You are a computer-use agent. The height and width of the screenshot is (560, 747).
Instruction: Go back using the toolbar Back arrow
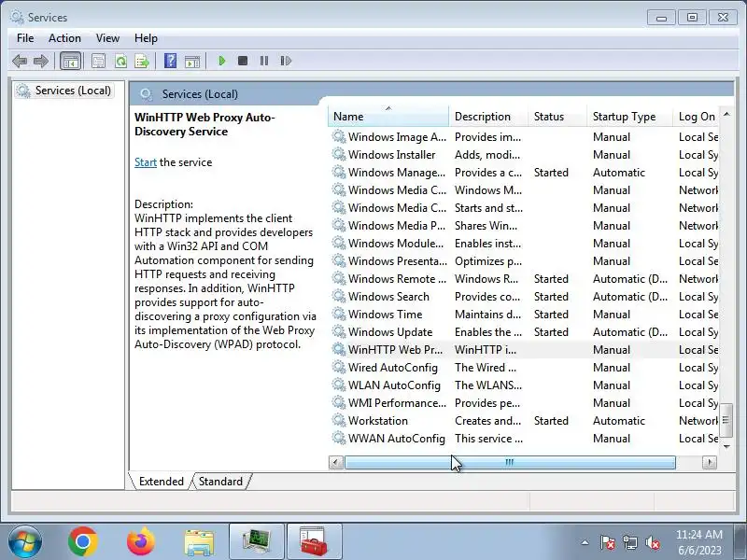[20, 61]
